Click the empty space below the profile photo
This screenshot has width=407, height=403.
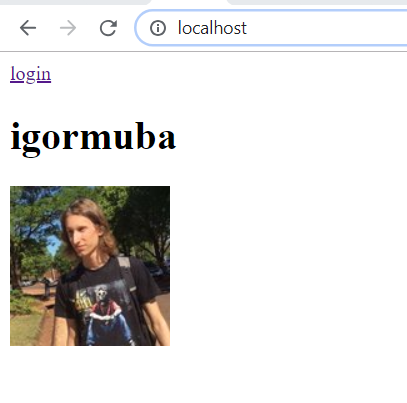point(90,373)
